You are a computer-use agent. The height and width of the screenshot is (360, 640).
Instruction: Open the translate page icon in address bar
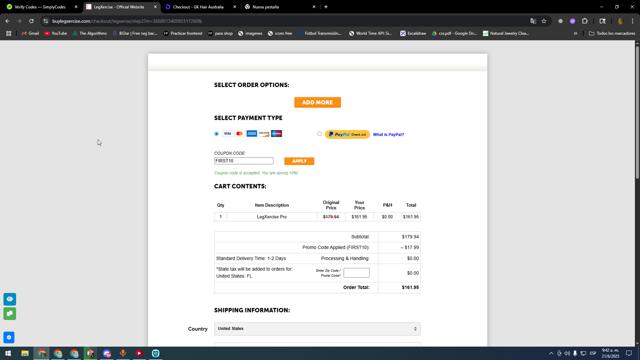[533, 21]
